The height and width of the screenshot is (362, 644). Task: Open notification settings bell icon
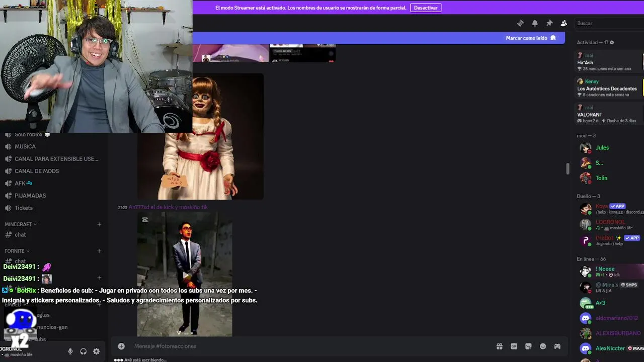pos(535,23)
